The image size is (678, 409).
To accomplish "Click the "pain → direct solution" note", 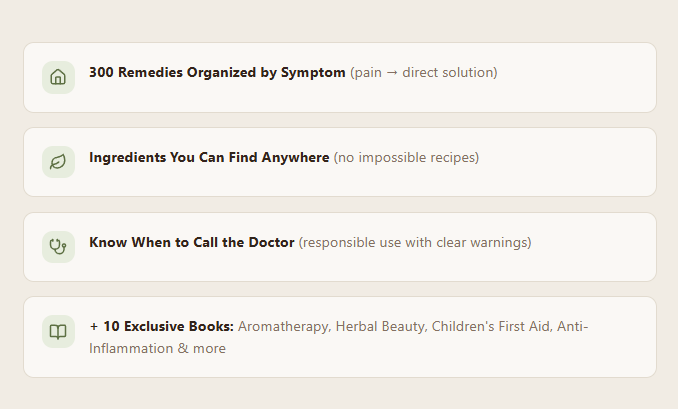I will pyautogui.click(x=424, y=73).
